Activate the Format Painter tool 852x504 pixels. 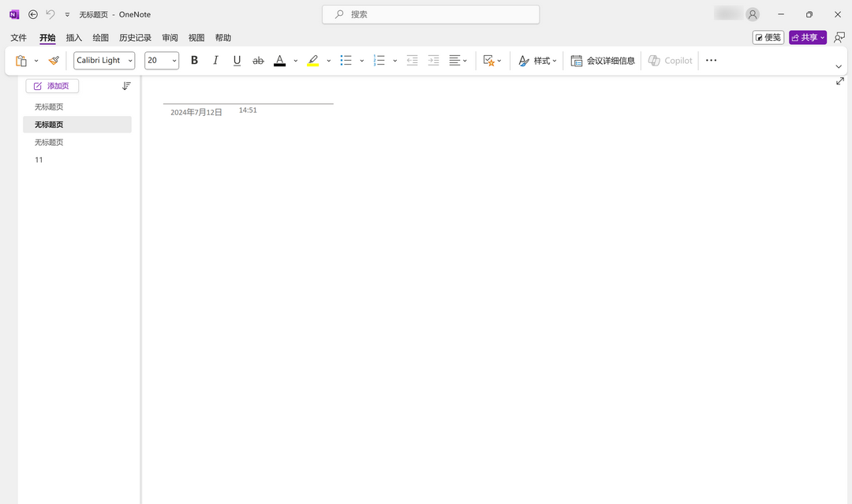click(x=53, y=60)
